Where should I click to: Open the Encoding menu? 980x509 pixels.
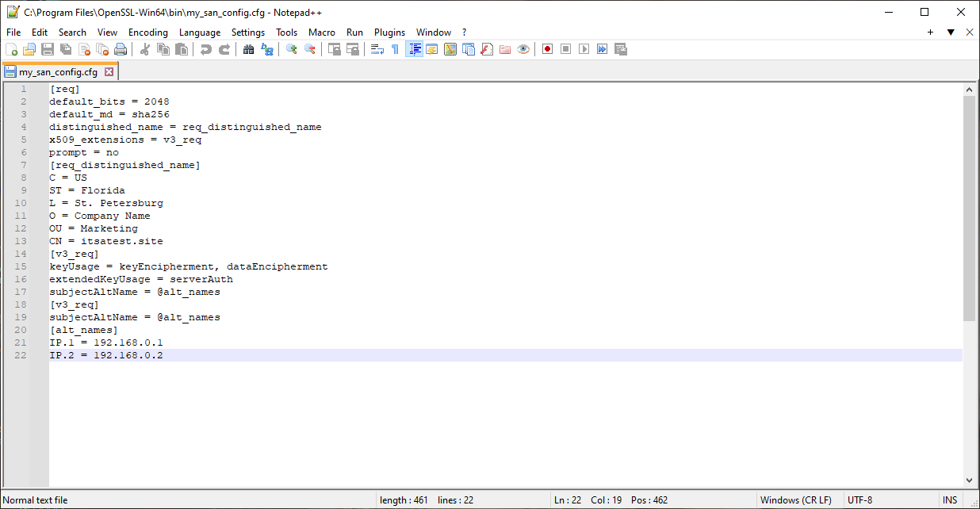pyautogui.click(x=147, y=33)
